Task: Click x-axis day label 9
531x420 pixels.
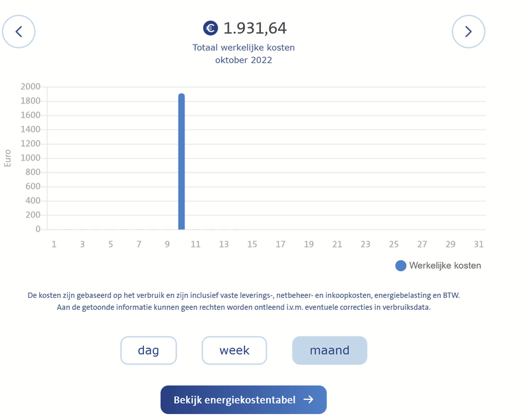Action: [167, 244]
